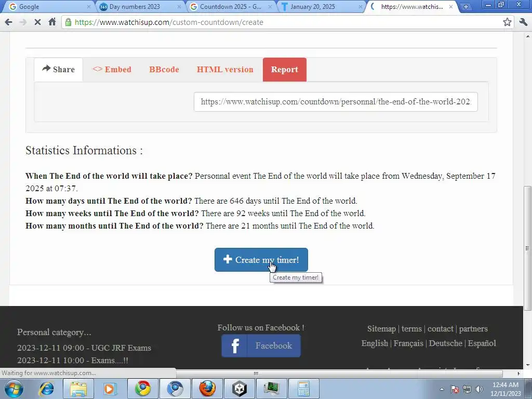The image size is (532, 399).
Task: Bookmark page with star icon
Action: (x=507, y=22)
